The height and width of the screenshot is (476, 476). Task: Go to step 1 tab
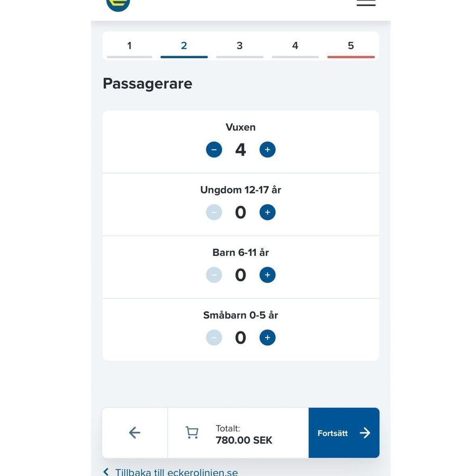tap(130, 47)
